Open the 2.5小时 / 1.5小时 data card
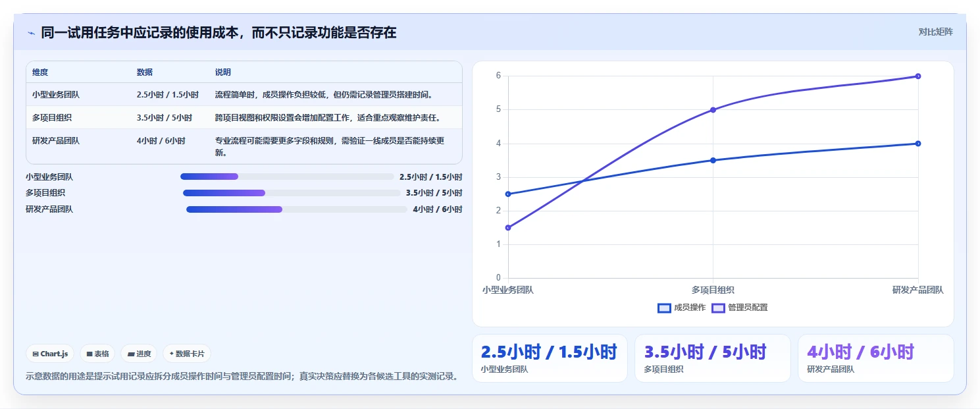This screenshot has height=409, width=980. pos(550,358)
